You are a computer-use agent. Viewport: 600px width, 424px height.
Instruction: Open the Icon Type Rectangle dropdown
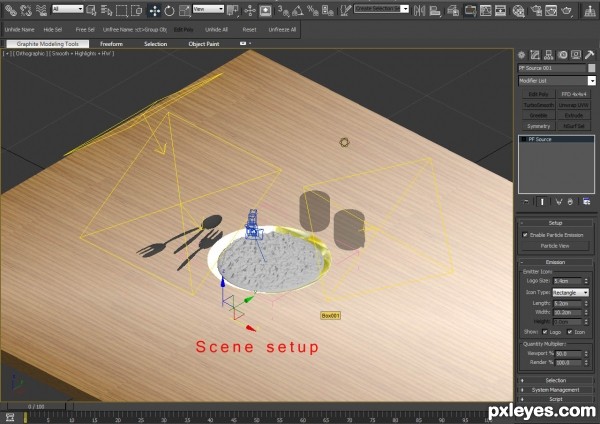coord(570,292)
